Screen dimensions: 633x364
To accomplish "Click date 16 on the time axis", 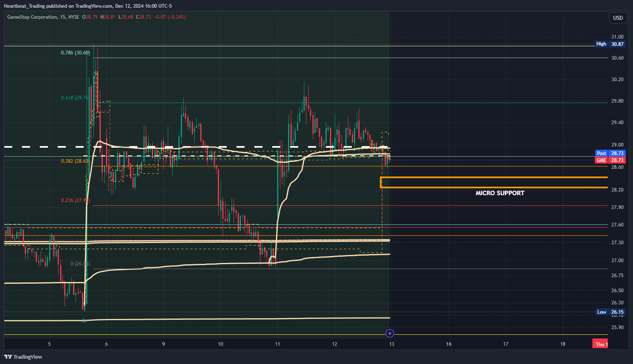I will pyautogui.click(x=449, y=344).
